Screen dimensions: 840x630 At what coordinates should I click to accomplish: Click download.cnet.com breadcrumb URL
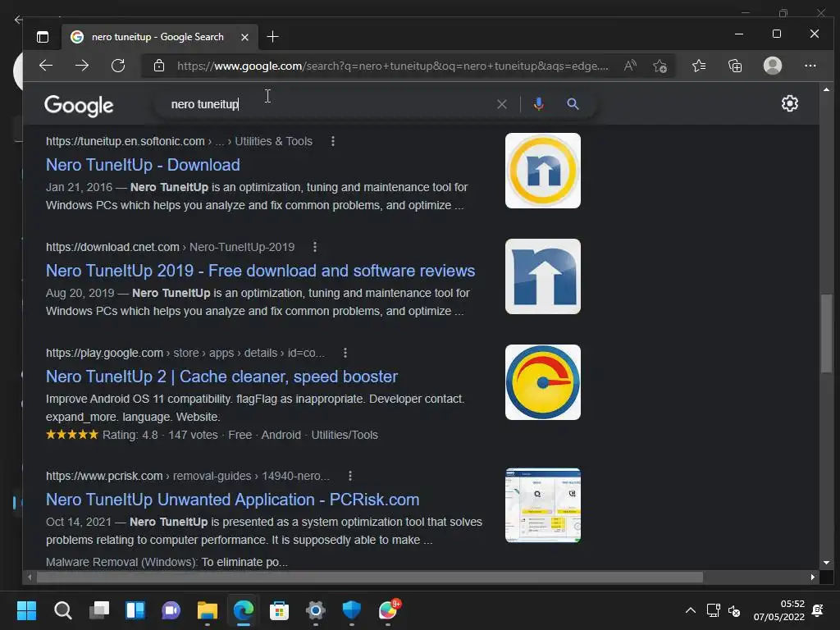click(x=170, y=247)
